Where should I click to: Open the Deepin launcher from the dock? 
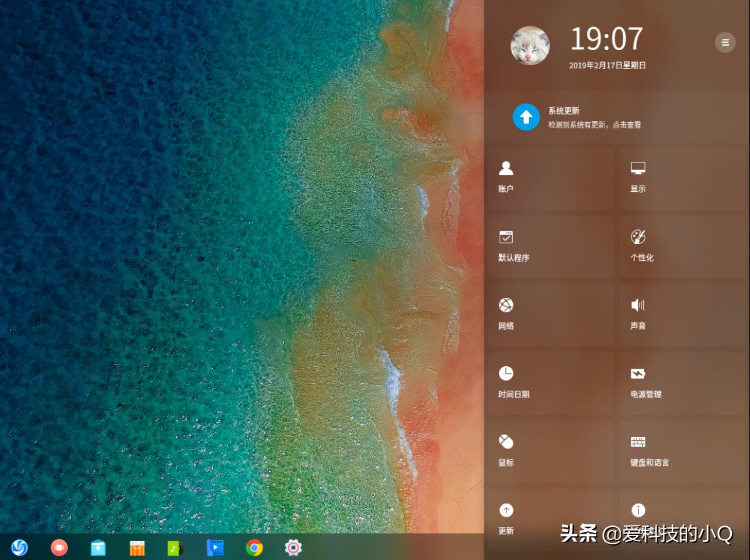19,547
